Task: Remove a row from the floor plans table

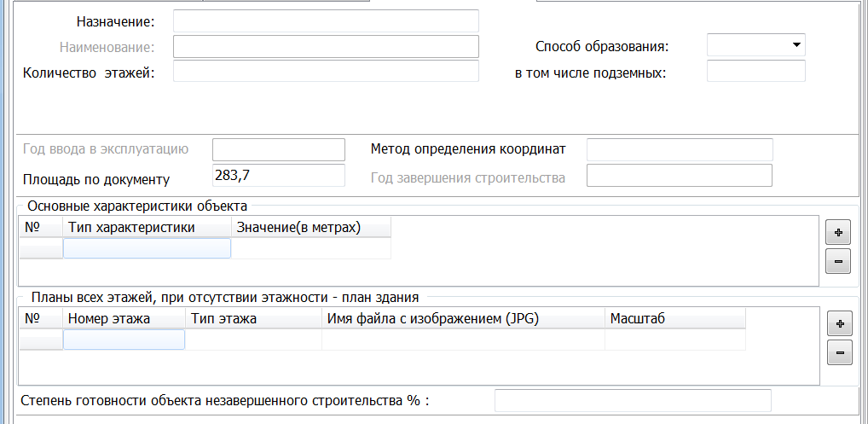Action: point(839,351)
